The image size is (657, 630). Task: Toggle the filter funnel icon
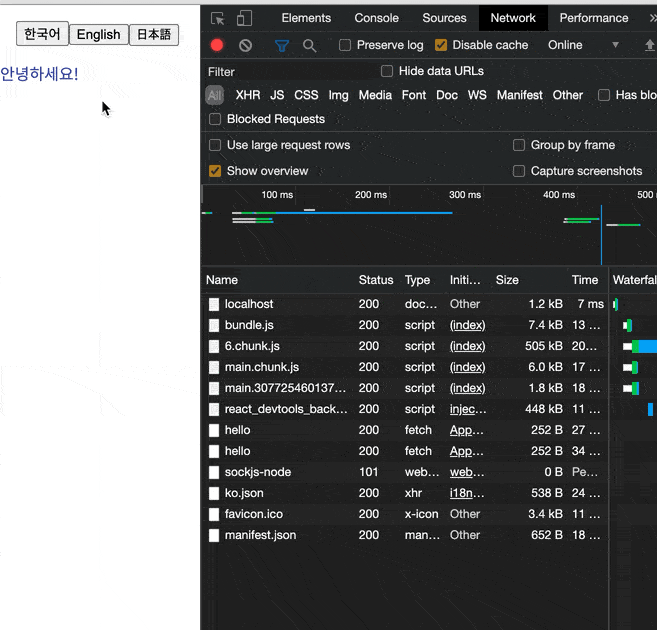[x=282, y=45]
